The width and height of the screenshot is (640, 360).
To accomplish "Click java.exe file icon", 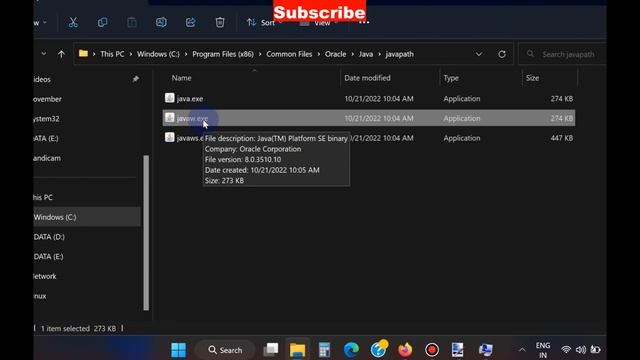I will [x=169, y=98].
